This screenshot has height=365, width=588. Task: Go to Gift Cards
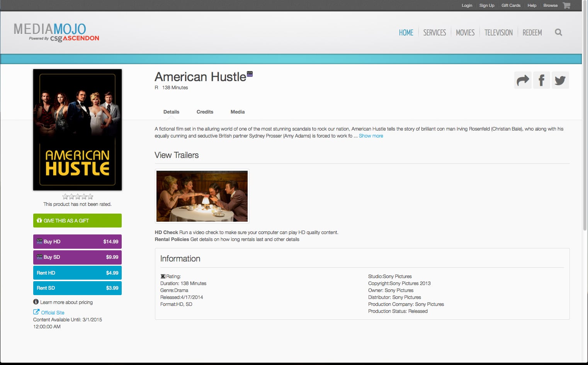tap(511, 5)
